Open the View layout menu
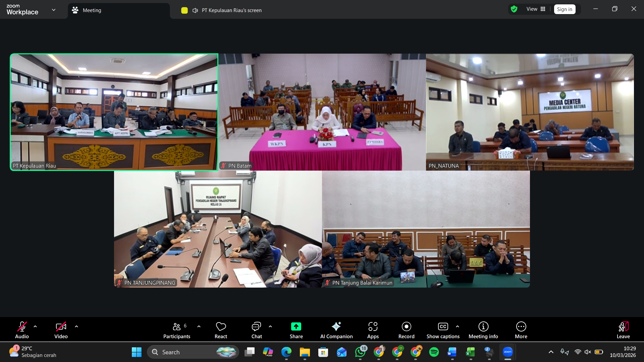Viewport: 644px width, 362px height. [536, 9]
